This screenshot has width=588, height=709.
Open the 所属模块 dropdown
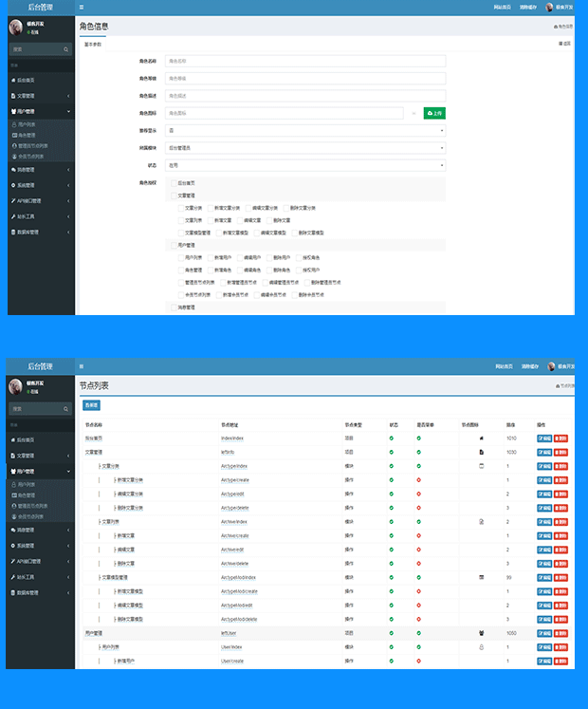(x=305, y=148)
